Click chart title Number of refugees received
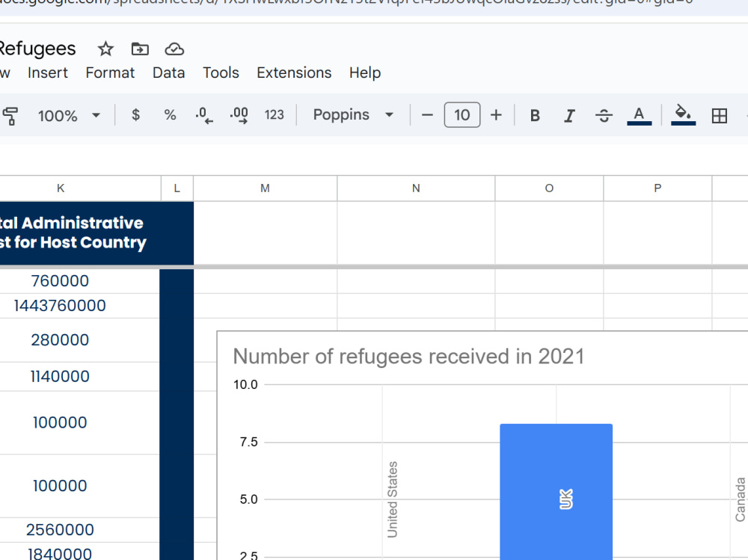Image resolution: width=748 pixels, height=560 pixels. 408,357
